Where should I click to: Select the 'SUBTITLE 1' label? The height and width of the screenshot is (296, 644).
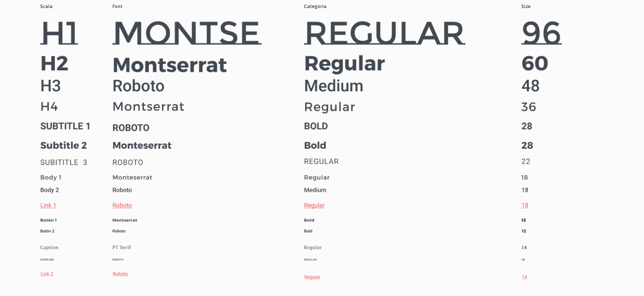65,126
